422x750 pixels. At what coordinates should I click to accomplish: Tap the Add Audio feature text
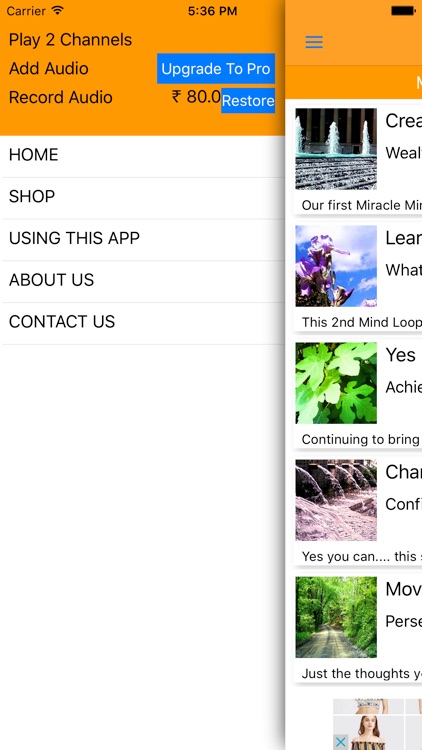[49, 68]
